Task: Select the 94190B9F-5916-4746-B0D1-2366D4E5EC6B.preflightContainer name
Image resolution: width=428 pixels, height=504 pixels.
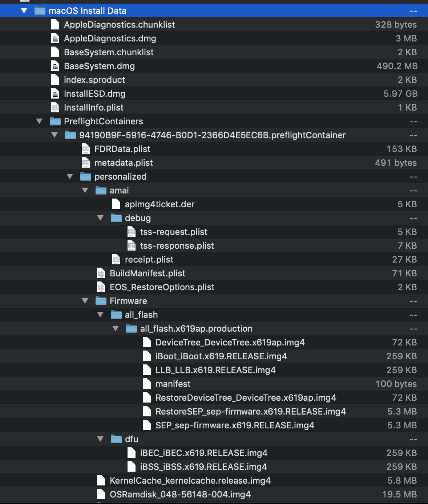Action: click(x=212, y=135)
